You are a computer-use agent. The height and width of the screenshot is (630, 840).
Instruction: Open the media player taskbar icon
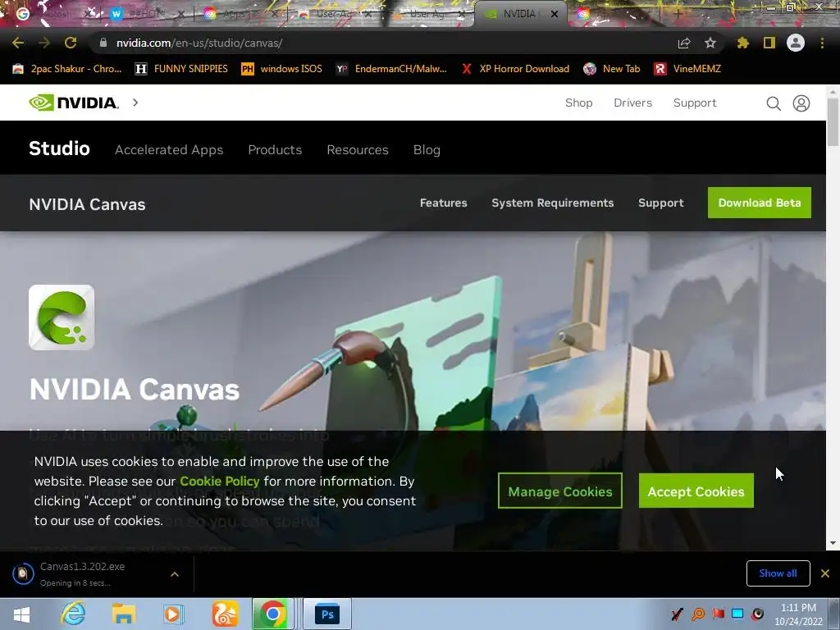(x=173, y=614)
